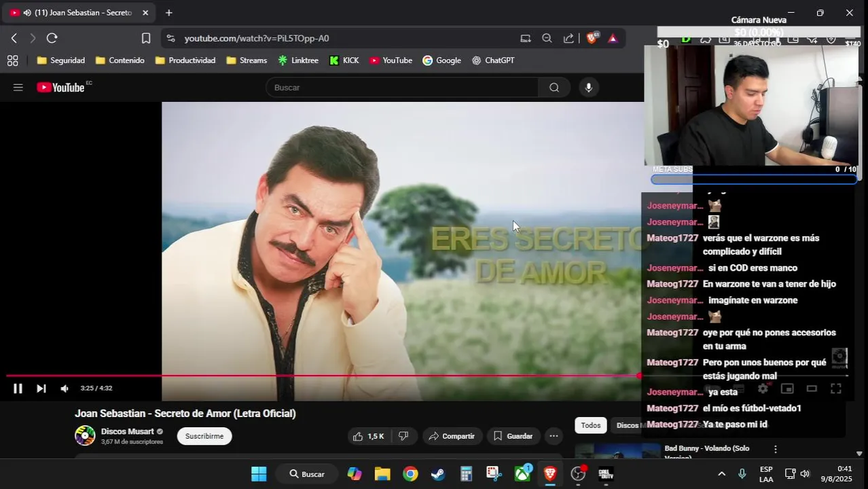The image size is (868, 489).
Task: Toggle theater mode
Action: pyautogui.click(x=812, y=388)
